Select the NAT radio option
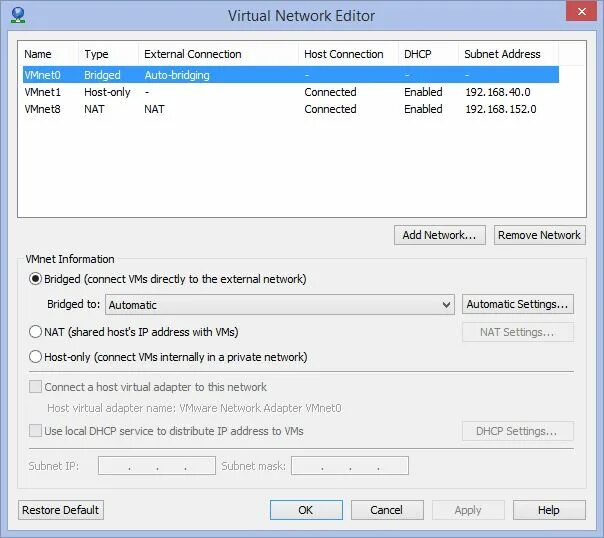Viewport: 604px width, 538px height. [x=36, y=332]
